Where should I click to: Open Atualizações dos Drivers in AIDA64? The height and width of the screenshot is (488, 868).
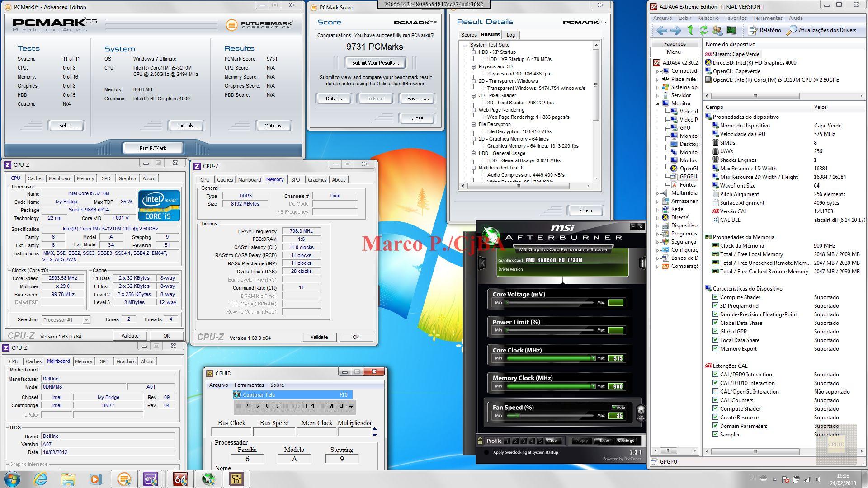coord(821,30)
